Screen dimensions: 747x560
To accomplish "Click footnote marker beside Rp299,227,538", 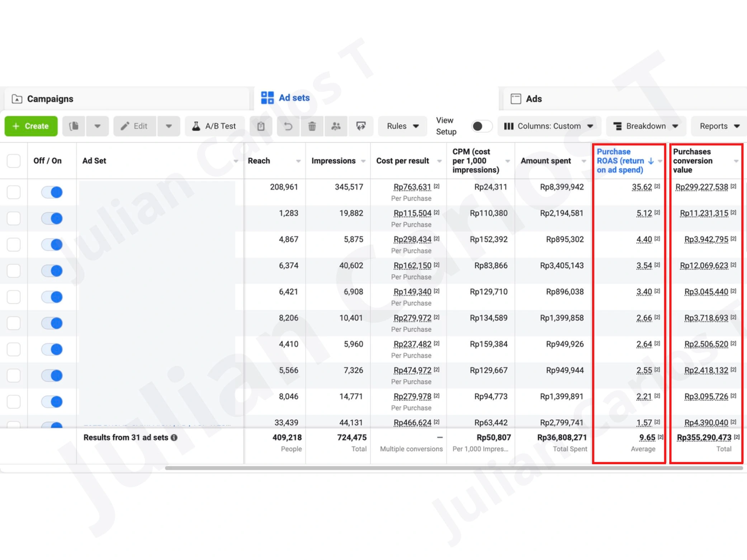I will [733, 186].
